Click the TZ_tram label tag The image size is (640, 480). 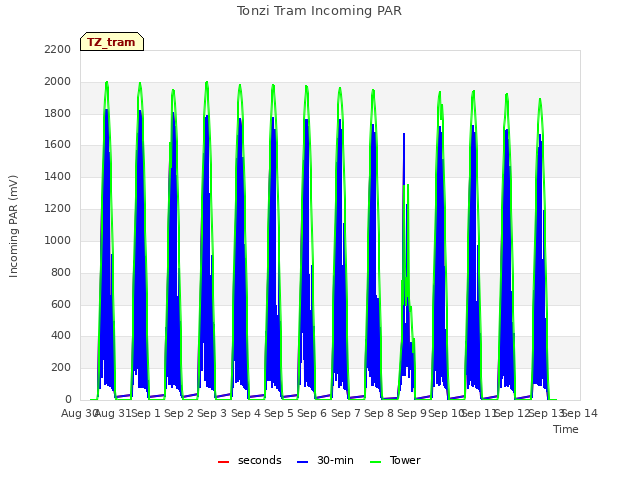(112, 42)
